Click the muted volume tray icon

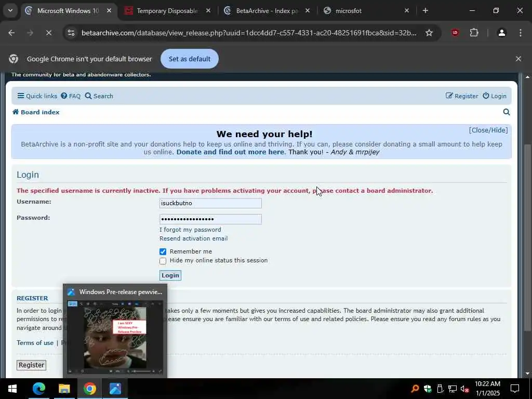pyautogui.click(x=465, y=389)
